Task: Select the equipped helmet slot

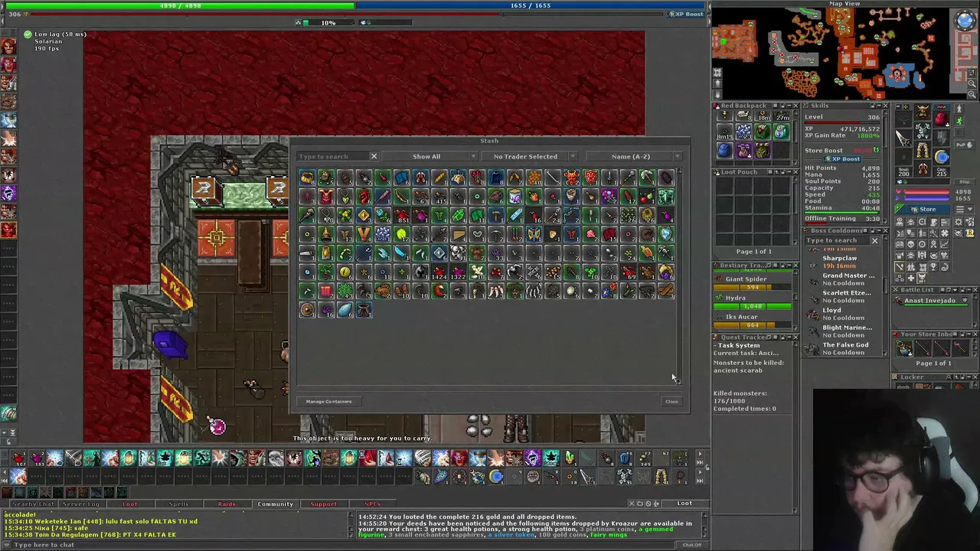Action: pyautogui.click(x=923, y=113)
